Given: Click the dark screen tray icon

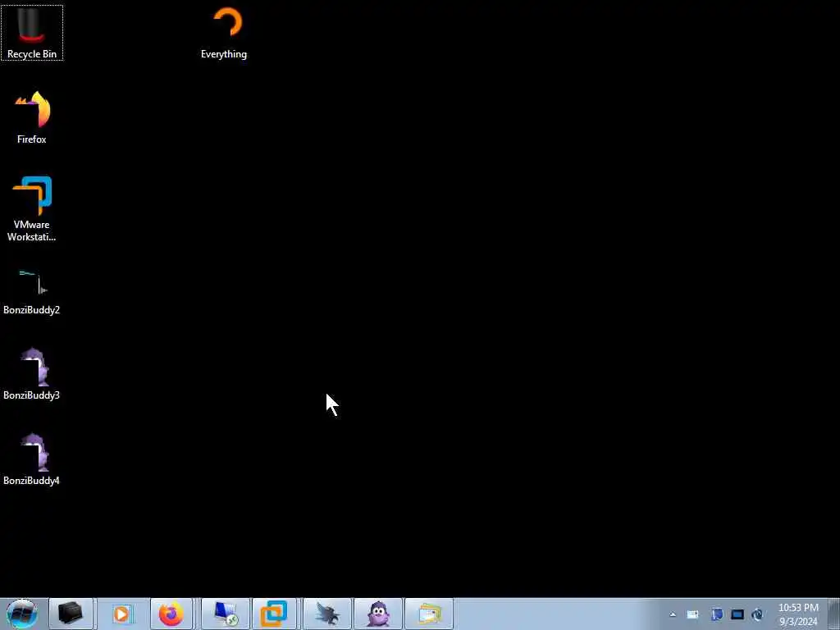Looking at the screenshot, I should coord(737,614).
